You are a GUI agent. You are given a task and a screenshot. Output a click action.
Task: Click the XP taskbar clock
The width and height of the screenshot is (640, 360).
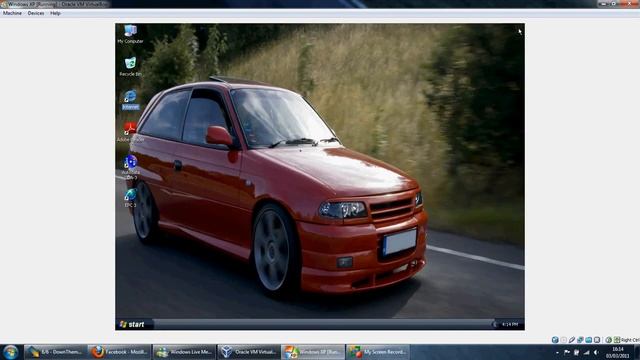510,324
